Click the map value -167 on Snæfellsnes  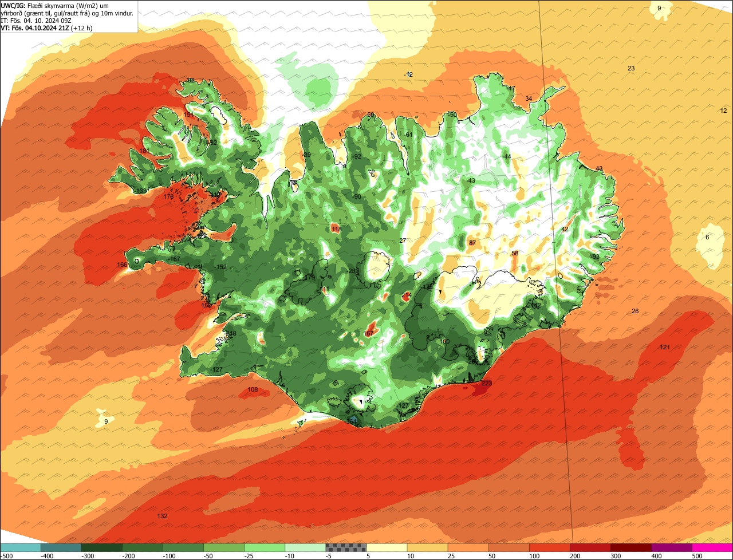click(x=175, y=259)
